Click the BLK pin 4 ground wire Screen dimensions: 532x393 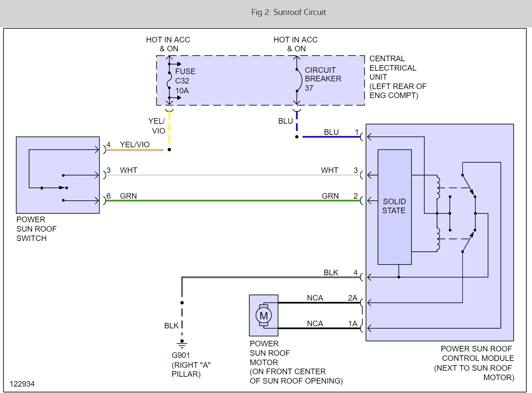(272, 277)
